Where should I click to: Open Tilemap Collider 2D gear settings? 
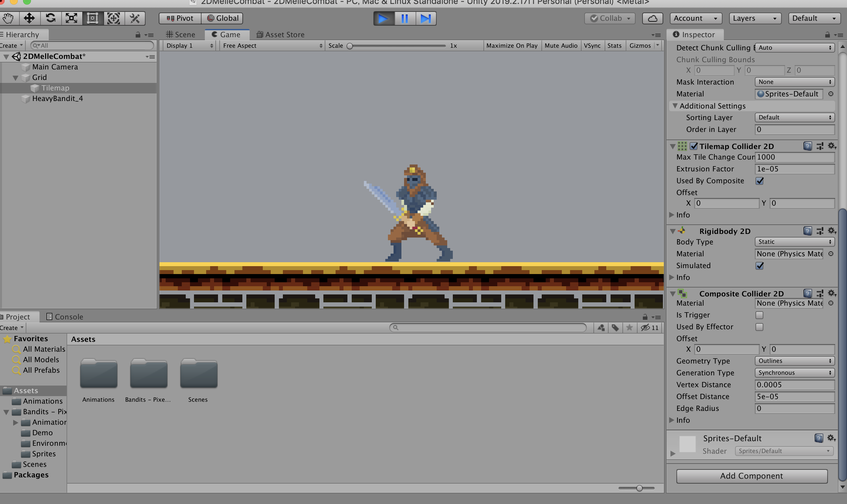point(831,146)
